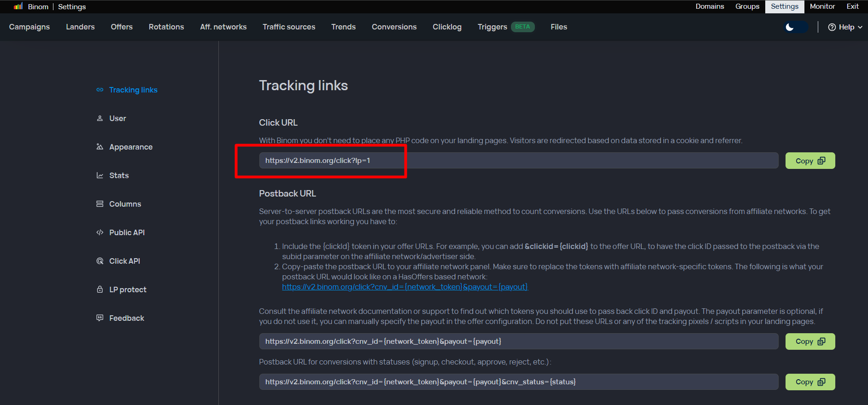Click the postback URL field with payout

[519, 341]
